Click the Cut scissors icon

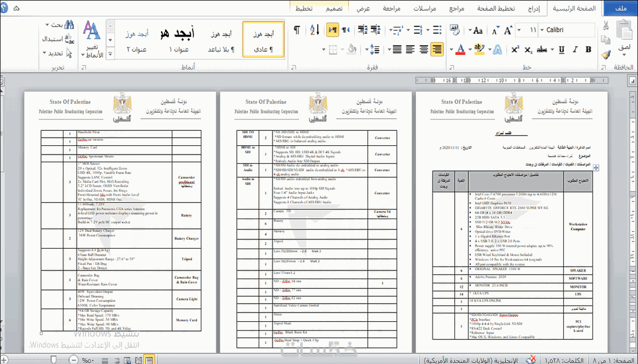point(606,26)
